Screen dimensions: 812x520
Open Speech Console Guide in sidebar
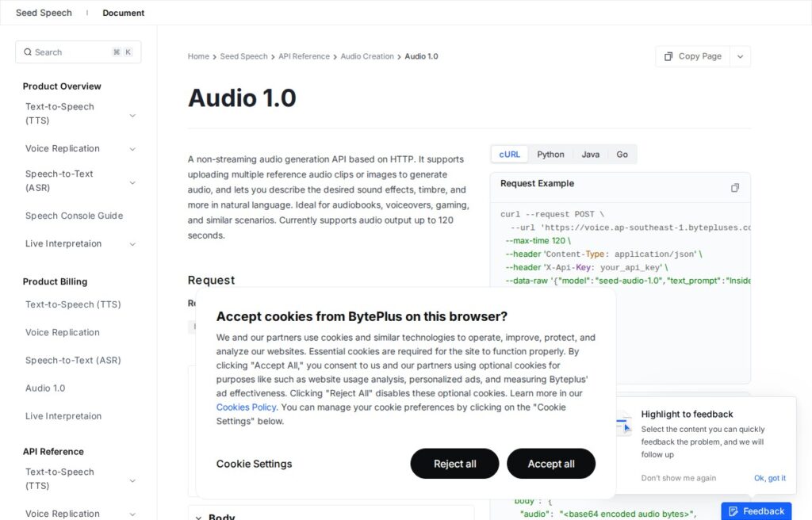coord(74,216)
